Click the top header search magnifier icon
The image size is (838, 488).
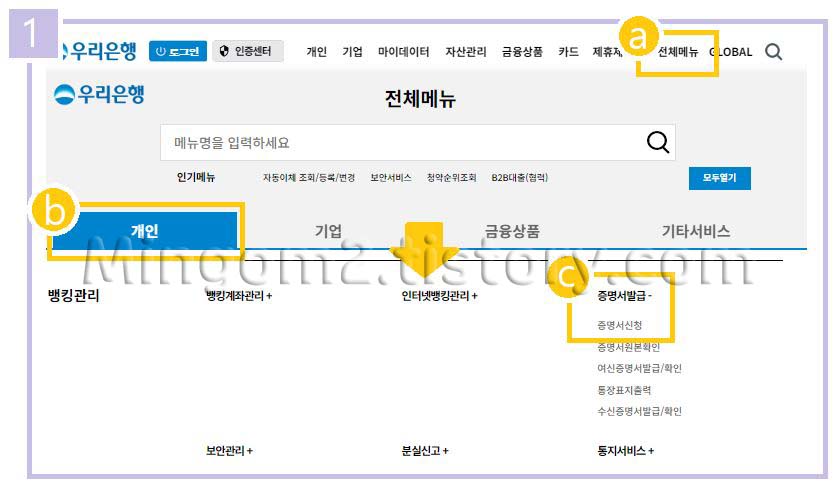pos(773,52)
